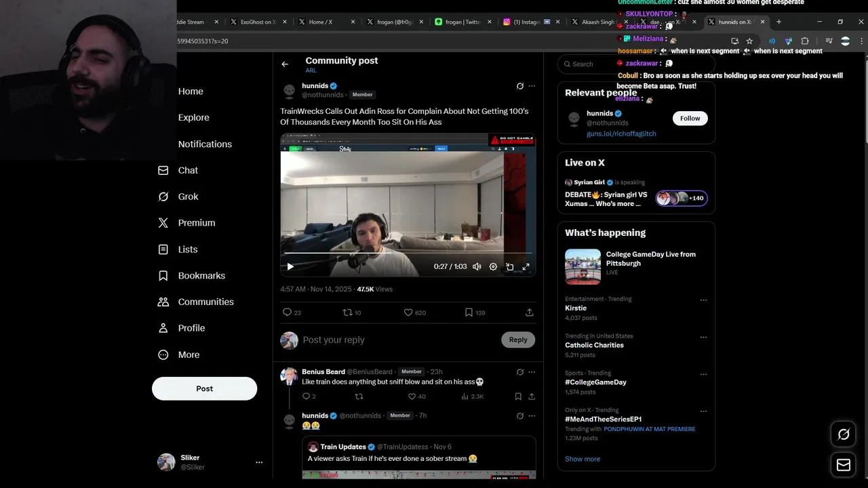868x488 pixels.
Task: Click Grok icon on hunnids main post
Action: click(x=520, y=86)
